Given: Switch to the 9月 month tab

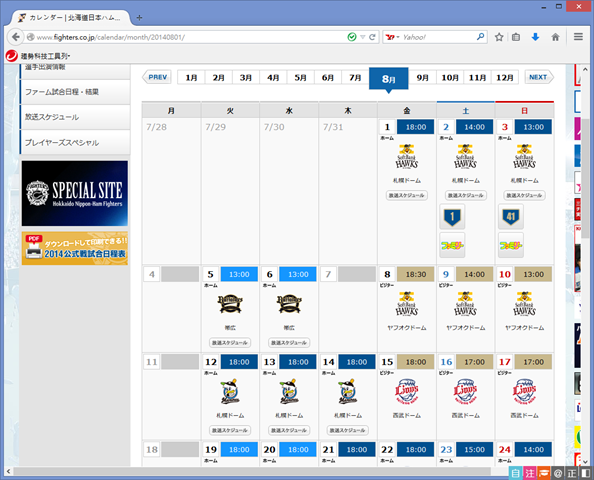Looking at the screenshot, I should (422, 77).
